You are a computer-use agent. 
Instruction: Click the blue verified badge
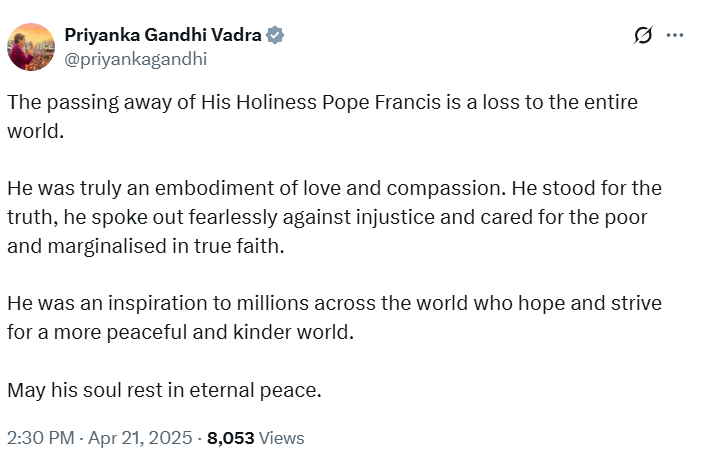275,35
